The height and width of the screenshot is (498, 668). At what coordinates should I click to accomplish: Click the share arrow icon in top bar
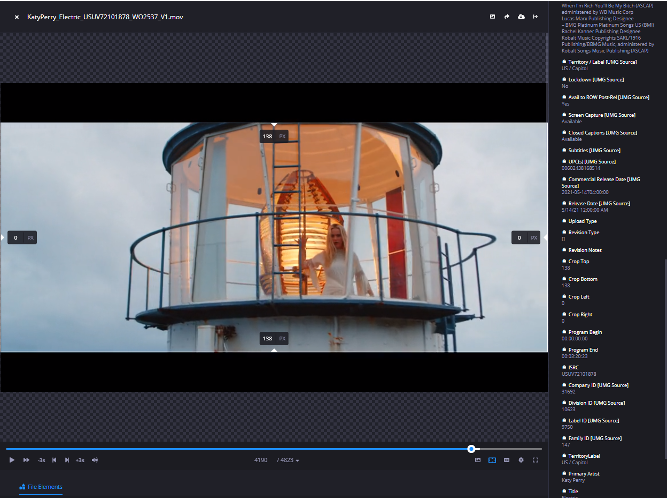coord(507,17)
